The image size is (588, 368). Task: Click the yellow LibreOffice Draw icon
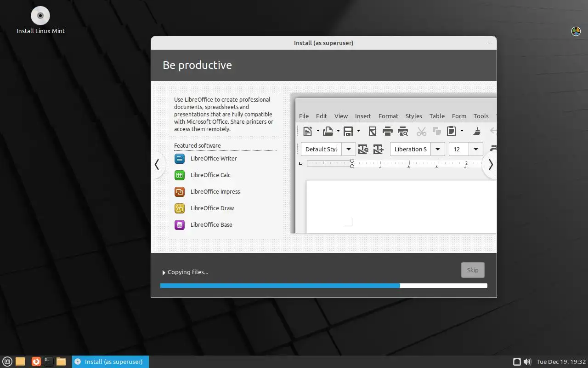point(180,208)
